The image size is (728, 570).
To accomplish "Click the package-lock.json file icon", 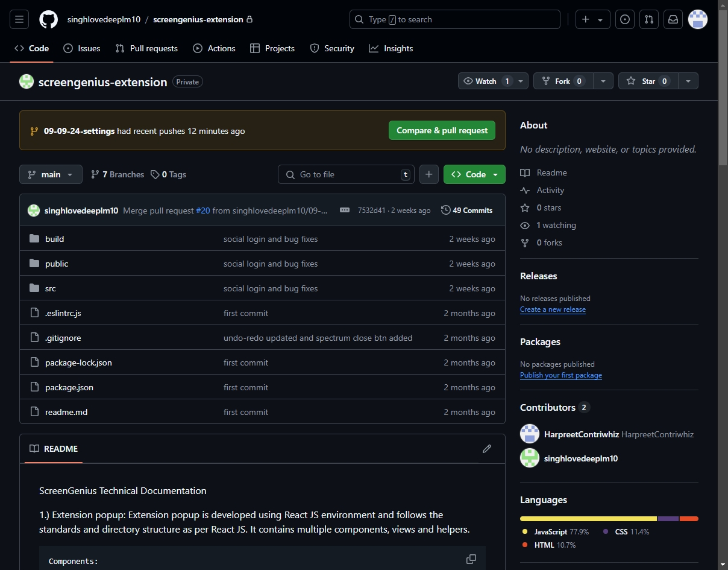I will coord(34,363).
